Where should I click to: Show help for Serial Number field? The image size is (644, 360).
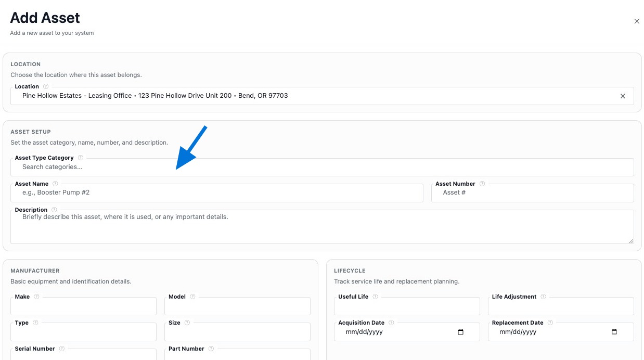61,349
